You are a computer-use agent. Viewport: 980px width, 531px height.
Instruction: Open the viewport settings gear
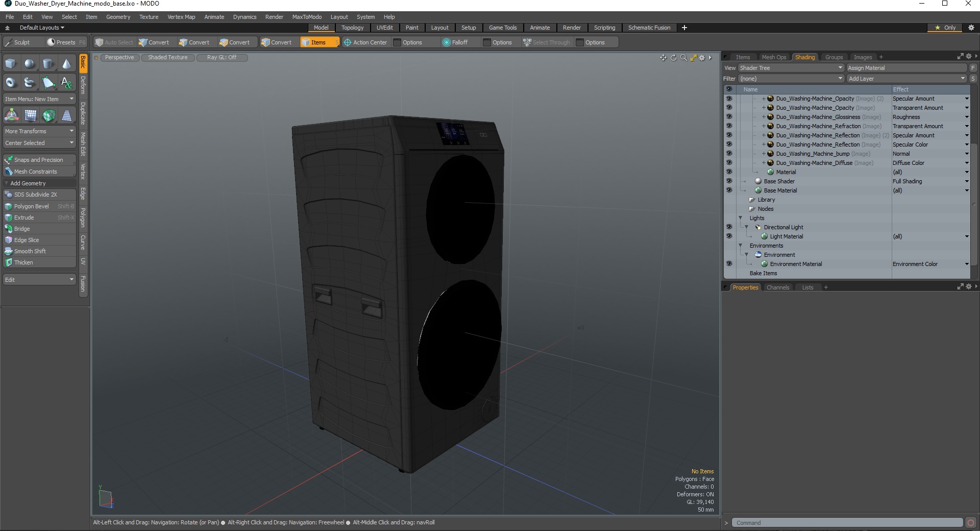(702, 58)
